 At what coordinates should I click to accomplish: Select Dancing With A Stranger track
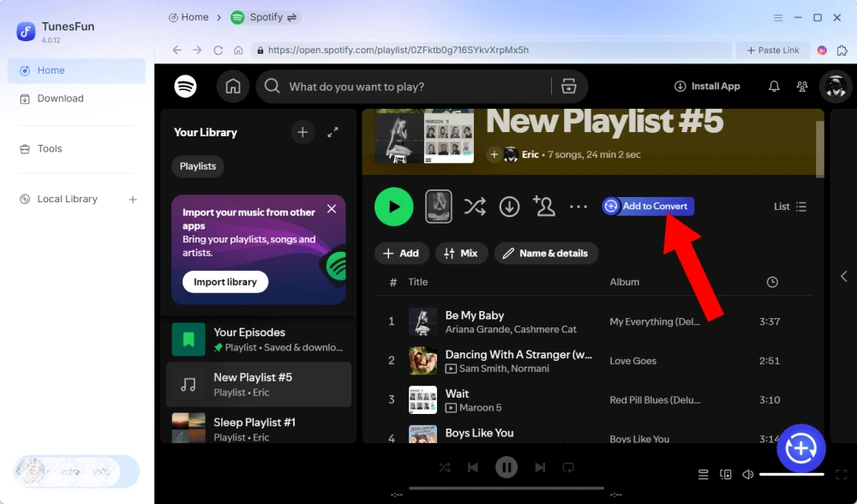click(593, 361)
